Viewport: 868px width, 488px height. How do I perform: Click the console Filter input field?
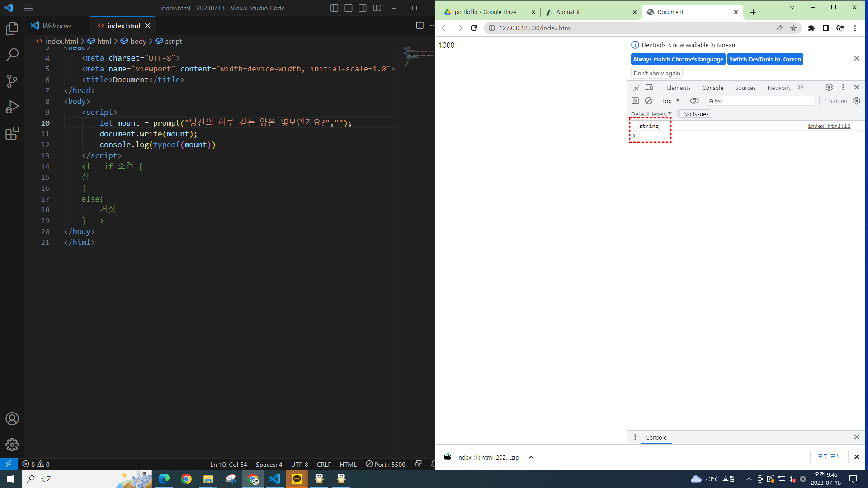(x=759, y=101)
